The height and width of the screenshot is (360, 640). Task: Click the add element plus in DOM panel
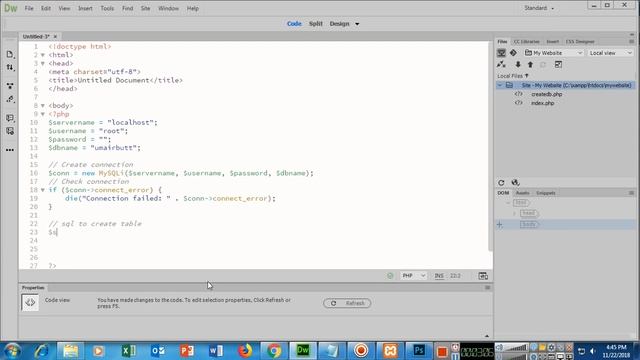500,224
